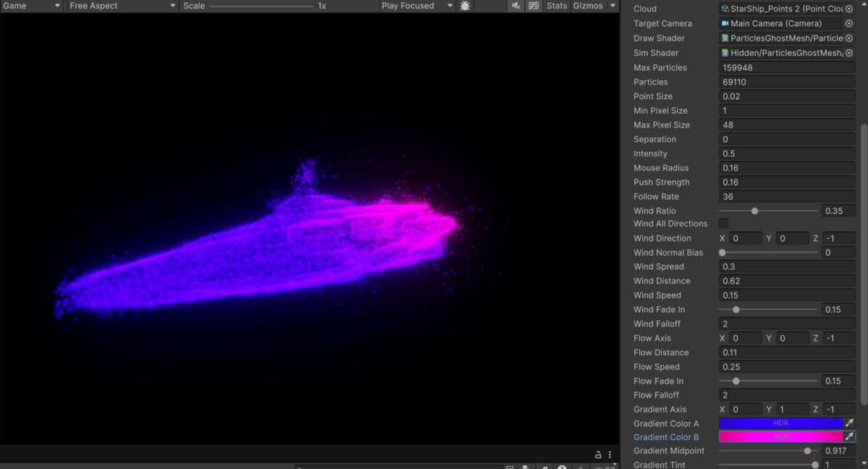868x469 pixels.
Task: Open the Free Aspect resolution dropdown
Action: pyautogui.click(x=122, y=6)
